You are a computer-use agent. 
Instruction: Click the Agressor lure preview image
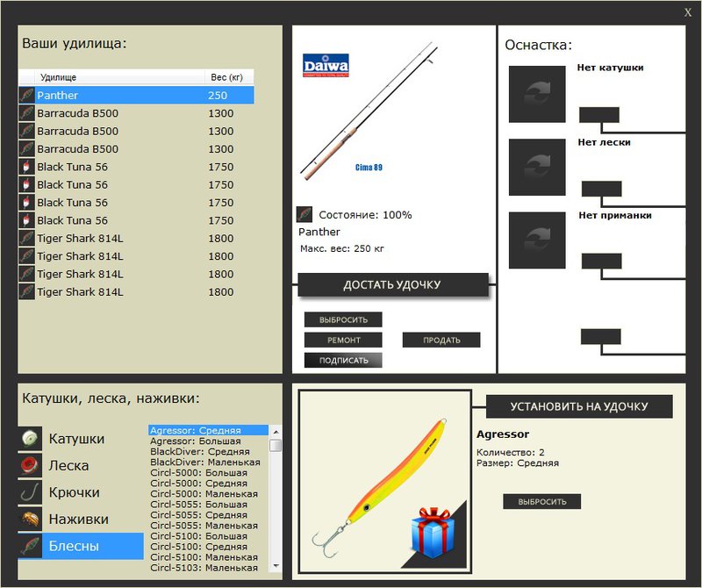385,481
